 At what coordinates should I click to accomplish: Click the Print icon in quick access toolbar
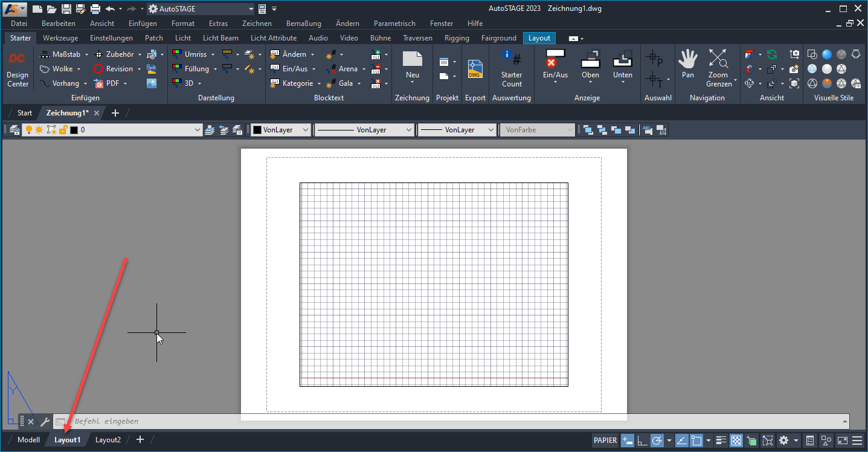(x=95, y=9)
